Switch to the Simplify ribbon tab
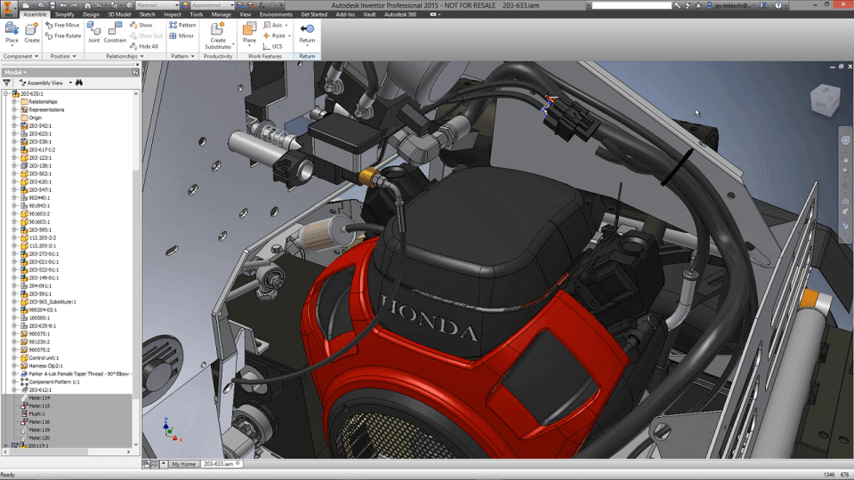The image size is (854, 480). tap(64, 15)
